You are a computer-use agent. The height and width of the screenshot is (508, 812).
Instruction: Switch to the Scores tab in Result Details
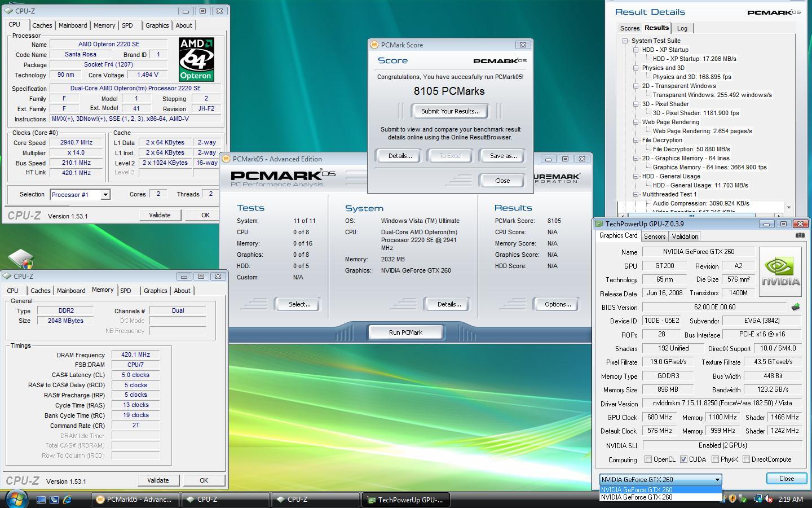(x=630, y=28)
